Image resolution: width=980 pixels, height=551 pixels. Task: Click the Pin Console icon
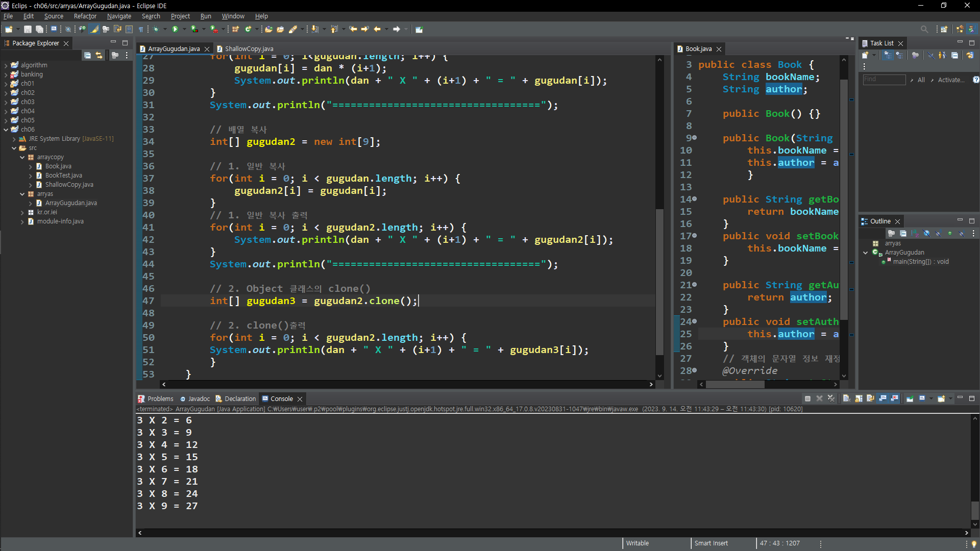910,399
